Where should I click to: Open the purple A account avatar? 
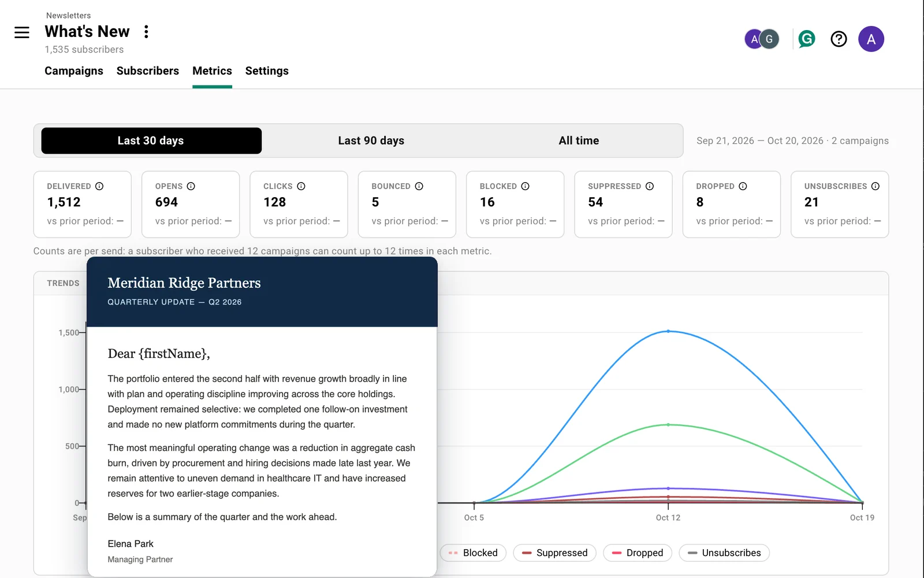pyautogui.click(x=871, y=39)
